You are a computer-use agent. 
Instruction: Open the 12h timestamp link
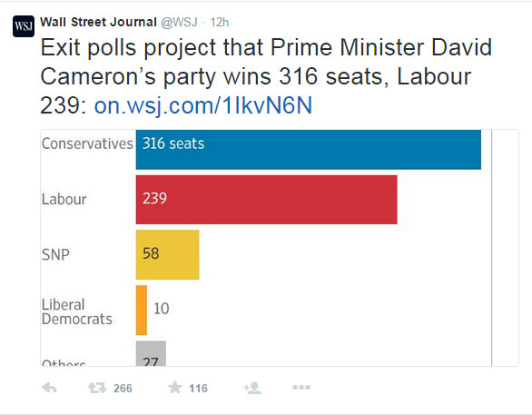point(220,23)
